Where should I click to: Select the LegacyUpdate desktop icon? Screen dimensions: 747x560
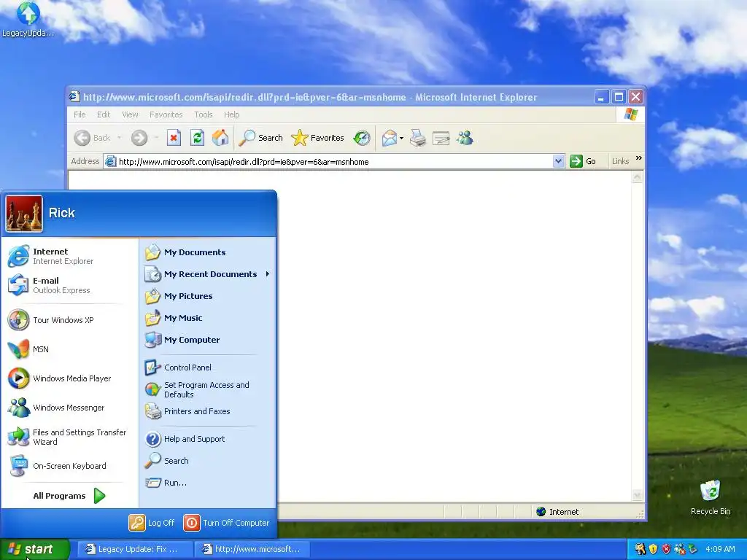click(x=28, y=20)
